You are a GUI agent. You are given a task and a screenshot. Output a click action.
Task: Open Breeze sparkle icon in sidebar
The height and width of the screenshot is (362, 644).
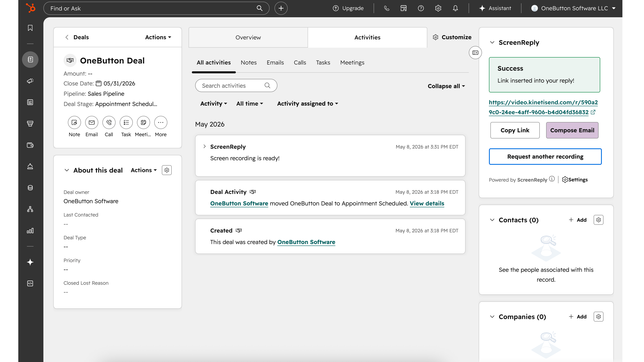pyautogui.click(x=30, y=262)
